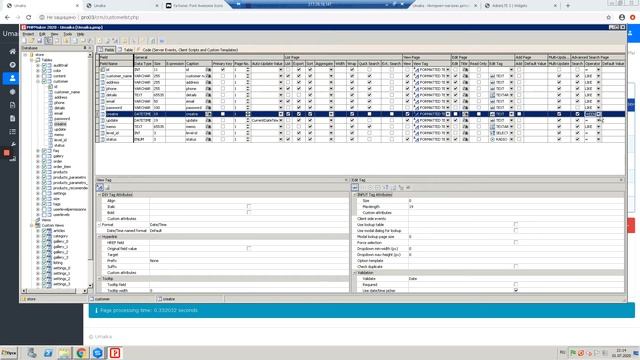The image size is (640, 360).
Task: Toggle the content table checkbox in the tree
Action: 44,76
